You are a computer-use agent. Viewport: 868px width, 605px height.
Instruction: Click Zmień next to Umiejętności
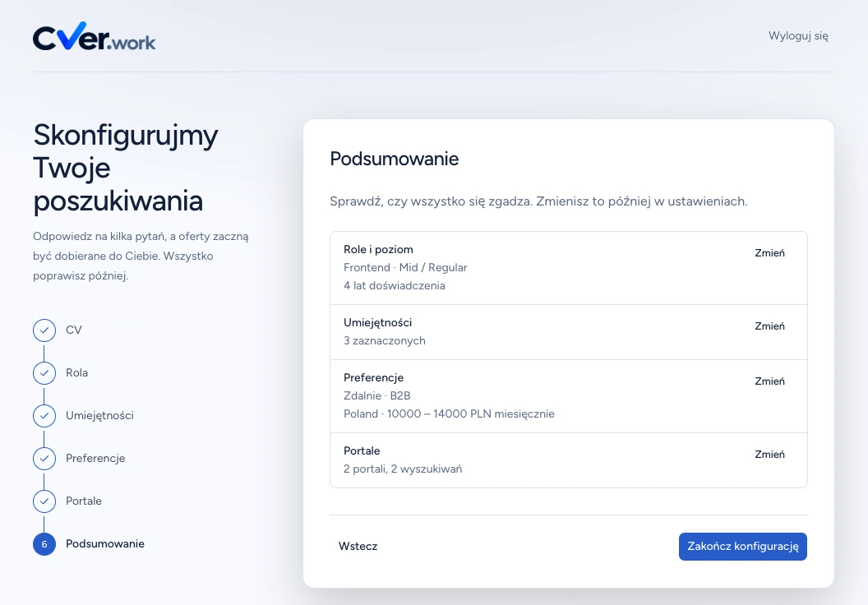769,326
